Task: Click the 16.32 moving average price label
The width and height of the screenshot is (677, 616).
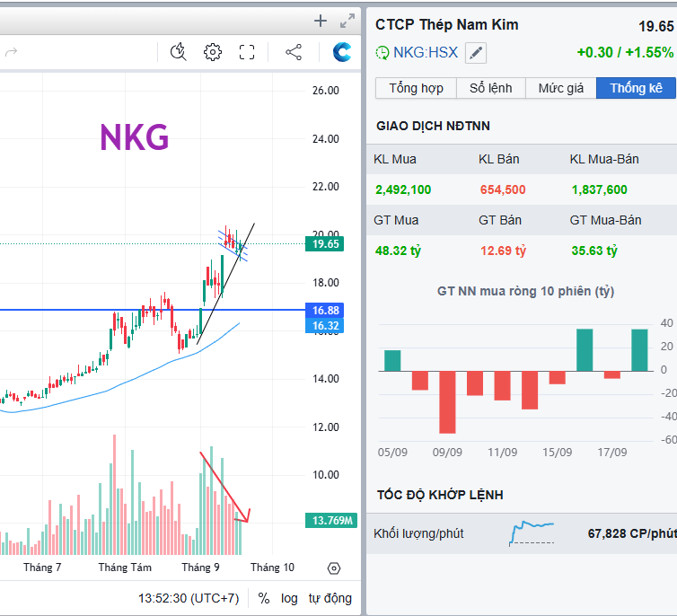Action: (x=325, y=325)
